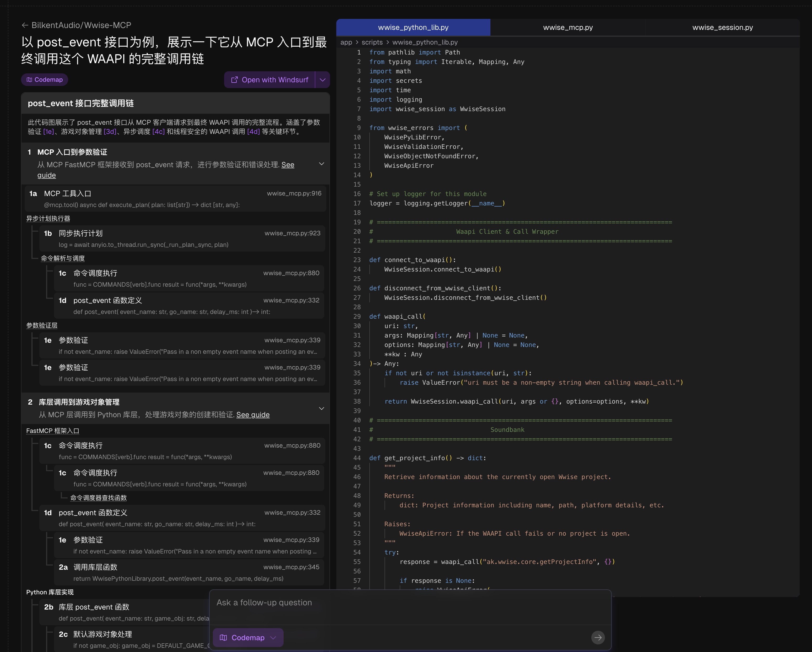Click the back arrow beside BilkentAudio/Wwise-MCP
The image size is (812, 652).
25,25
